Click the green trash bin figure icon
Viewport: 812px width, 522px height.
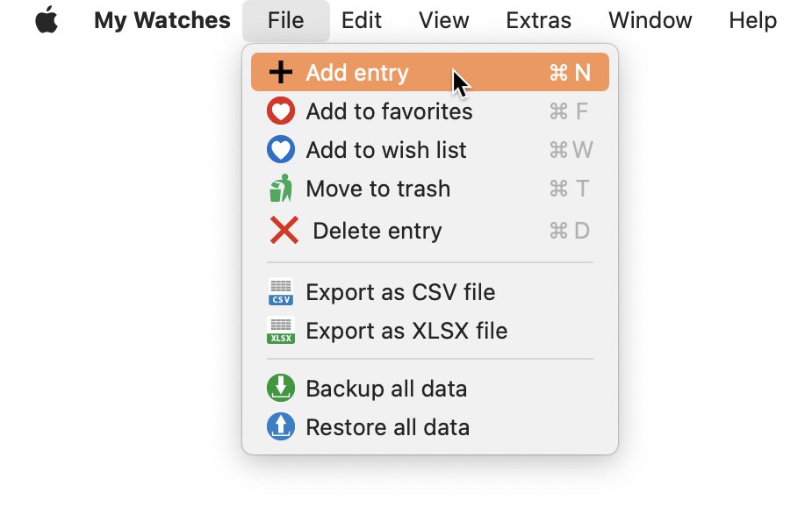point(281,189)
